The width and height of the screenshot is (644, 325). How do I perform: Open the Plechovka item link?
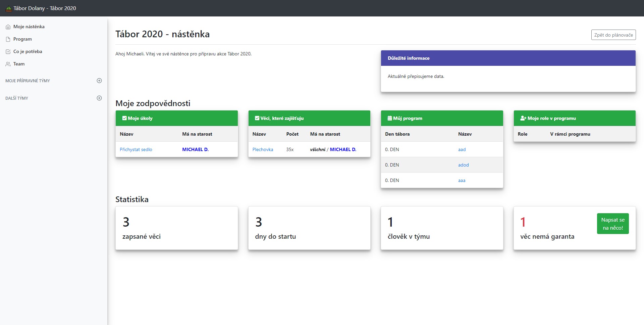click(263, 150)
